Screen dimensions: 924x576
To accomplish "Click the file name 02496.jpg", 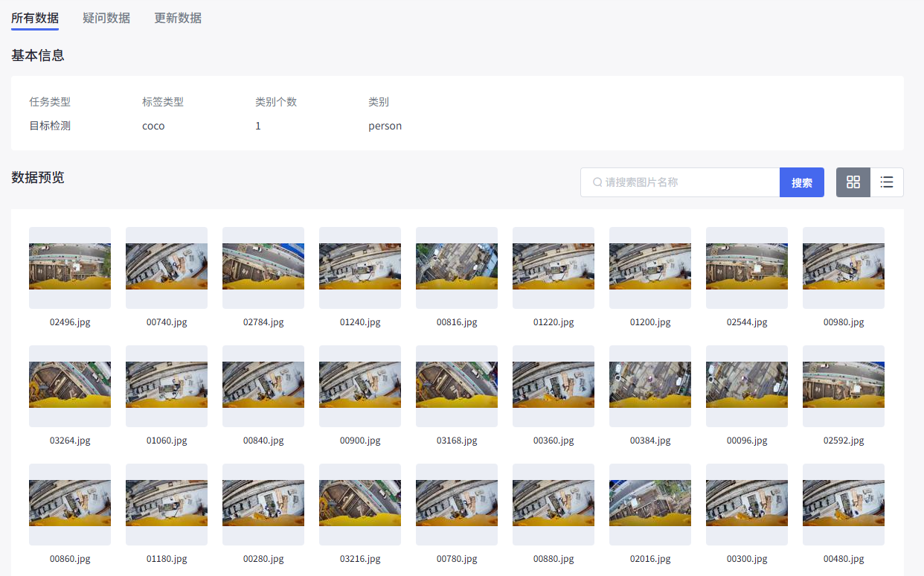I will pyautogui.click(x=70, y=322).
